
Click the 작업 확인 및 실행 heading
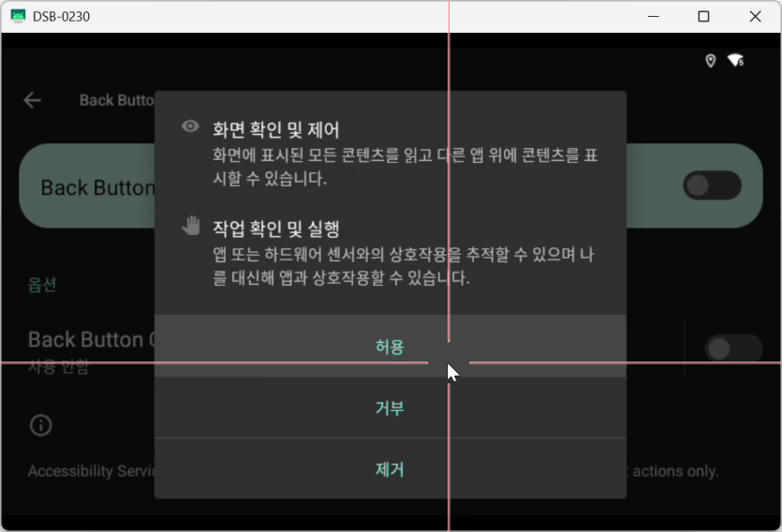tap(275, 229)
